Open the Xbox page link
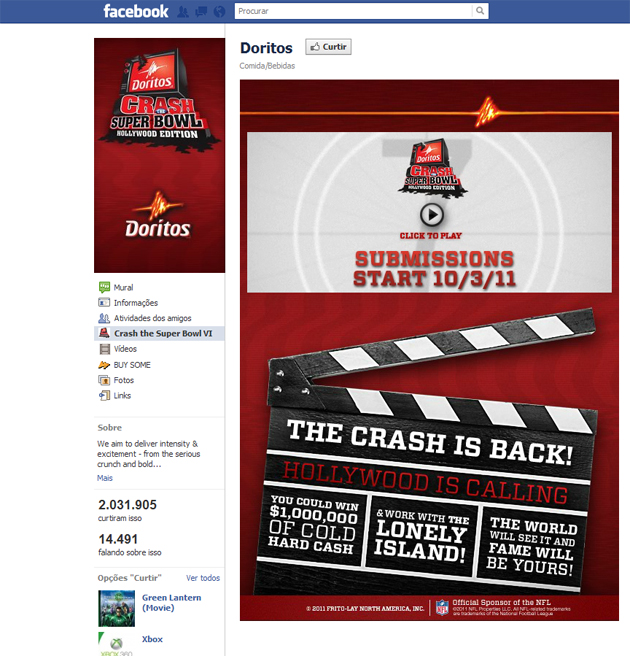 152,639
